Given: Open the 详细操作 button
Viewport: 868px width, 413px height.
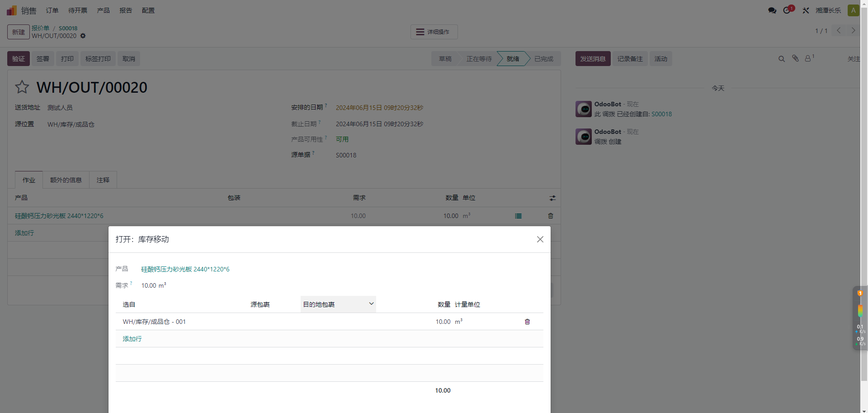Looking at the screenshot, I should tap(434, 32).
